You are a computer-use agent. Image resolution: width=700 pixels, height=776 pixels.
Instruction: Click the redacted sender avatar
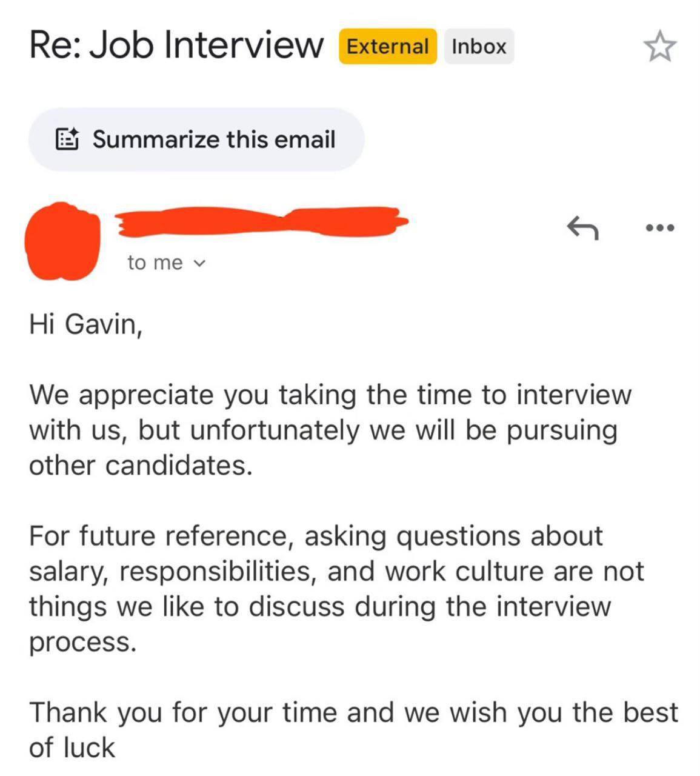pos(62,241)
